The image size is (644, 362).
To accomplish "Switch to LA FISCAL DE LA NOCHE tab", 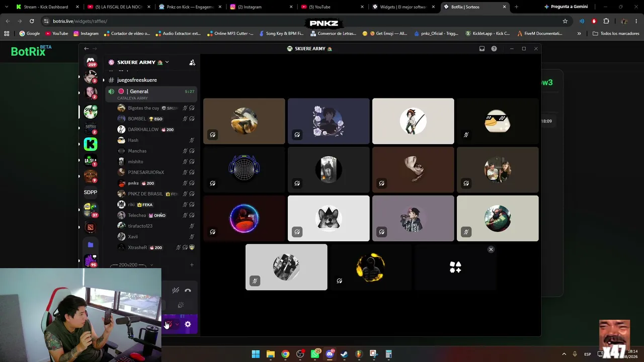I will coord(119,7).
